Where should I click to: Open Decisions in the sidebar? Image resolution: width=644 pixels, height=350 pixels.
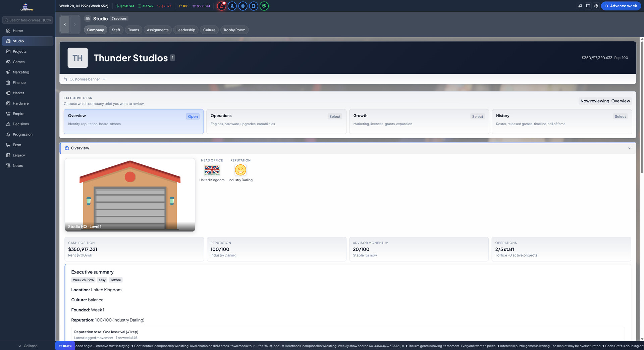tap(28, 124)
